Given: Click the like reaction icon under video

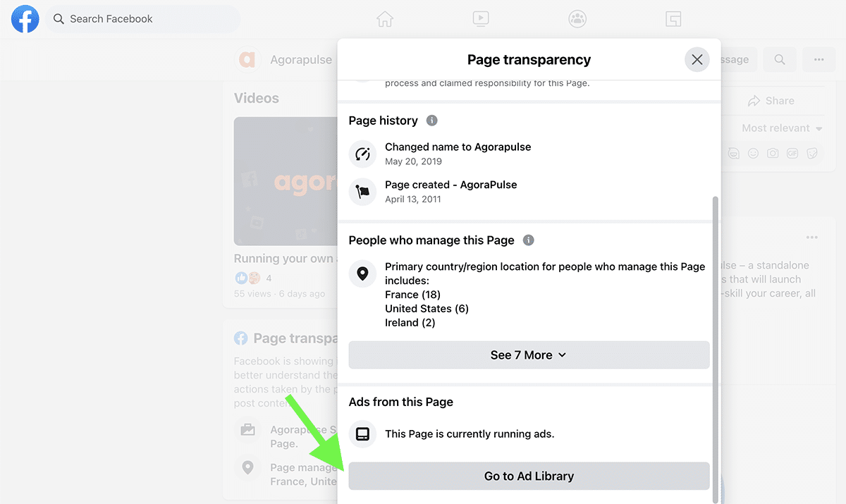Looking at the screenshot, I should point(242,278).
